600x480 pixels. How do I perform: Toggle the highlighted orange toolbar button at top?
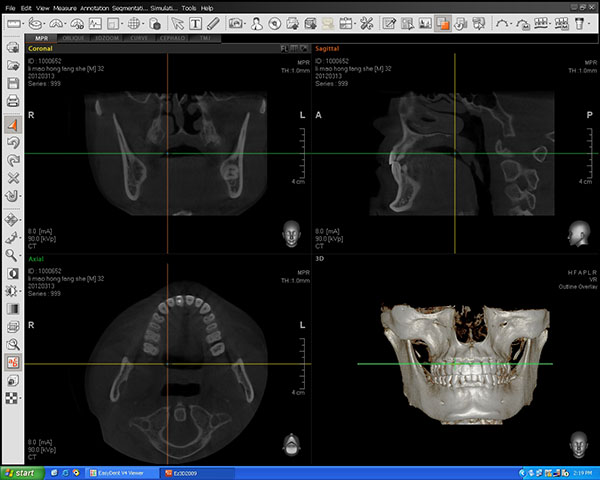point(442,22)
